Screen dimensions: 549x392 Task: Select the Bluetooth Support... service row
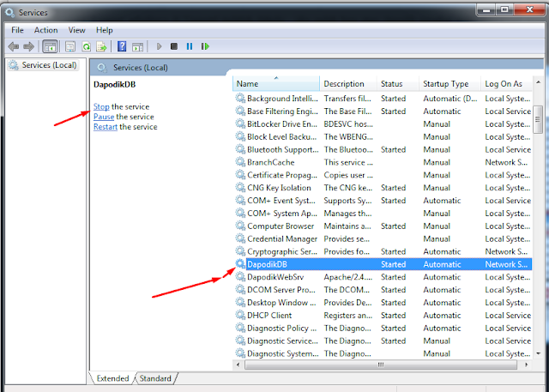tap(383, 149)
